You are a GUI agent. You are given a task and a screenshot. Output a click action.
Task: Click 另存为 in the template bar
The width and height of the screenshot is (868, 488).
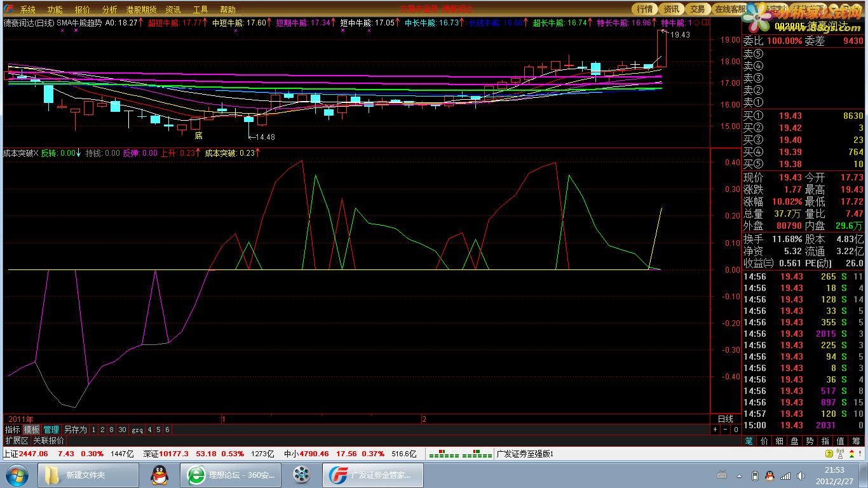75,430
